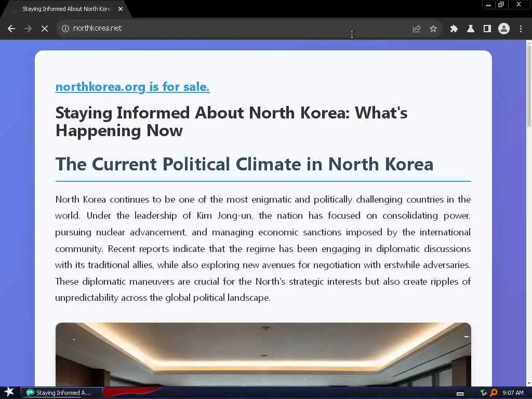The height and width of the screenshot is (399, 532).
Task: Click the orange magnifier tray icon
Action: pos(494,393)
